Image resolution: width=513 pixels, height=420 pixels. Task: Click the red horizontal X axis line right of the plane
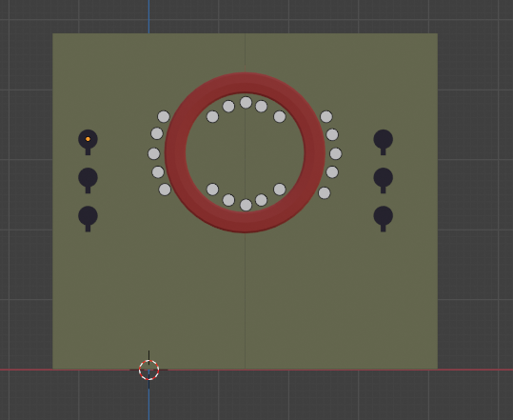(x=475, y=370)
